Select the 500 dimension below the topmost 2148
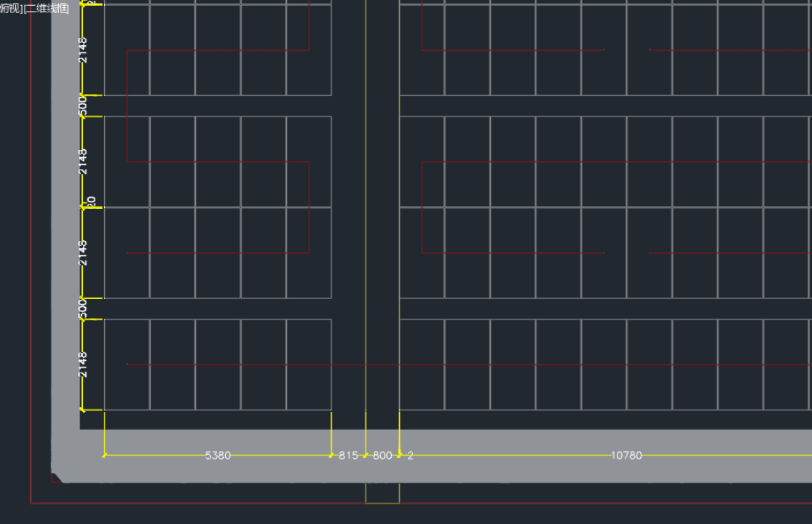The image size is (812, 524). click(x=83, y=106)
